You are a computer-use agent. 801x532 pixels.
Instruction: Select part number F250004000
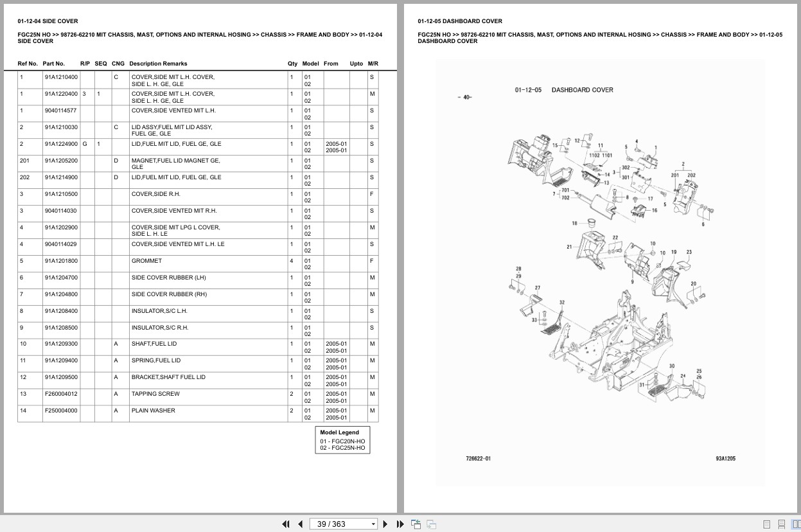61,411
